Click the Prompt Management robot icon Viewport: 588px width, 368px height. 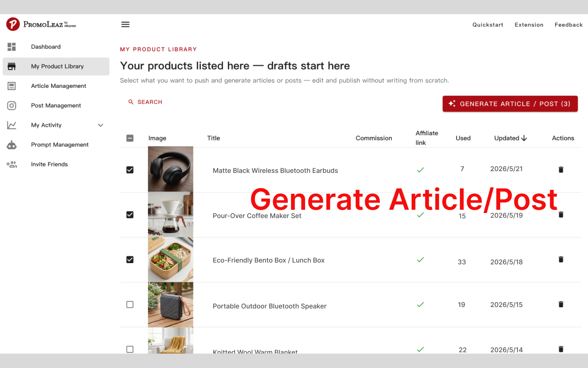point(11,145)
